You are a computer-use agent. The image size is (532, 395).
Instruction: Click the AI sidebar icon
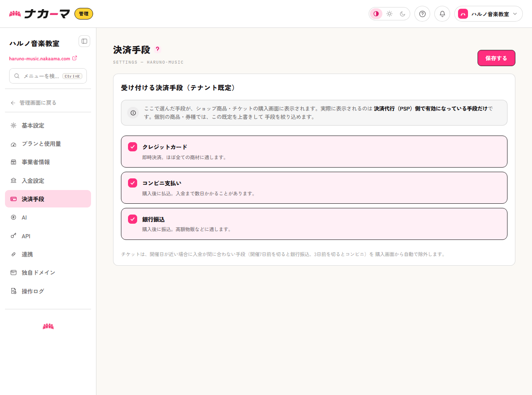pos(13,217)
